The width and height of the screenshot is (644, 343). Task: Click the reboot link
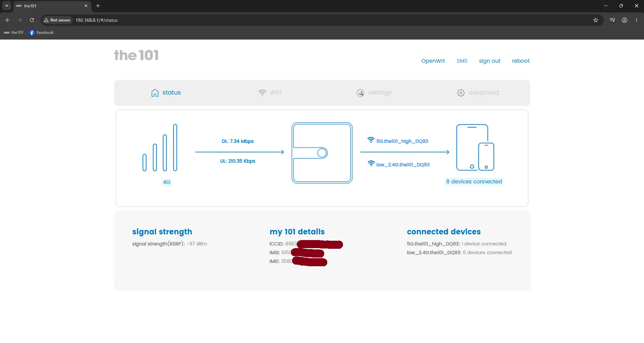click(x=521, y=61)
